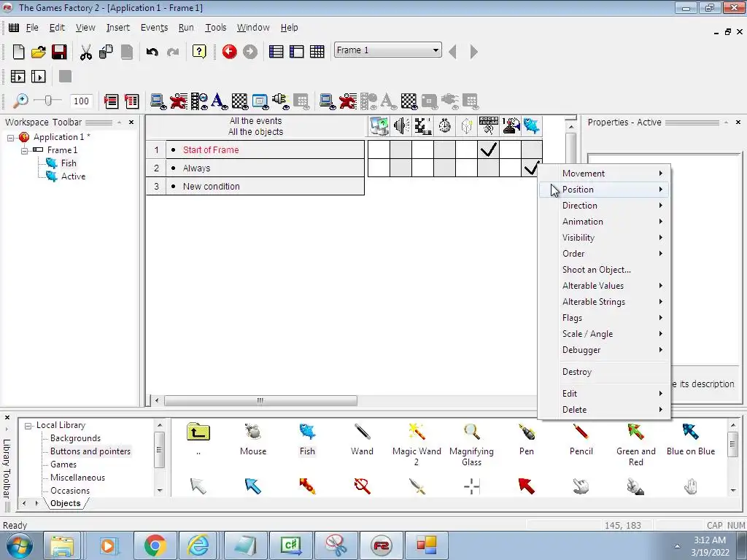Click the Fish object column icon
The height and width of the screenshot is (560, 747).
pyautogui.click(x=532, y=126)
